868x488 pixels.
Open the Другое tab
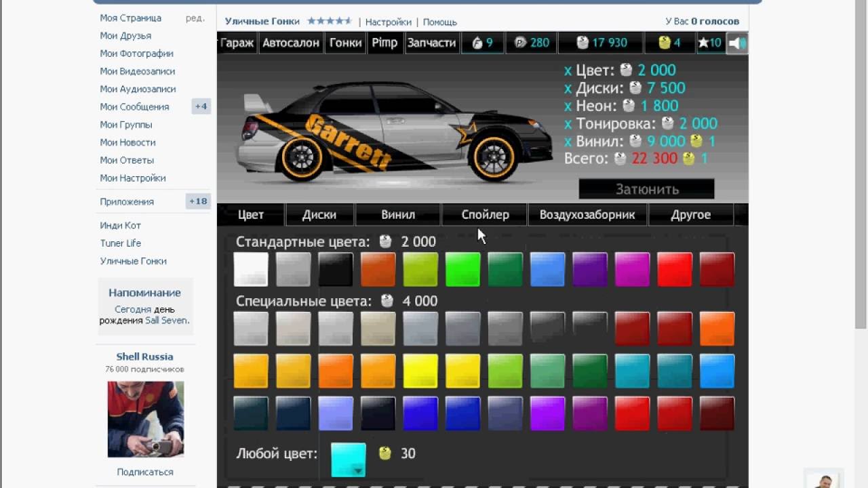coord(690,215)
